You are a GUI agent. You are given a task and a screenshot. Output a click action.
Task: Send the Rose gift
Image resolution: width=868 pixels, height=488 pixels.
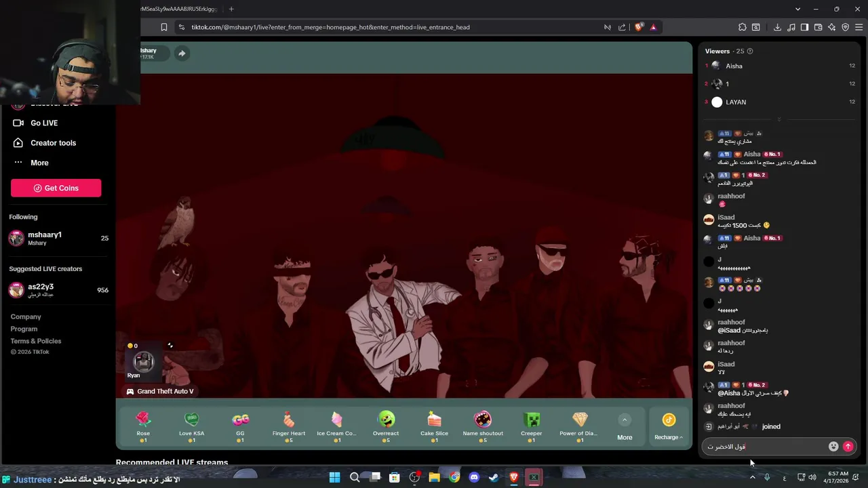[143, 427]
